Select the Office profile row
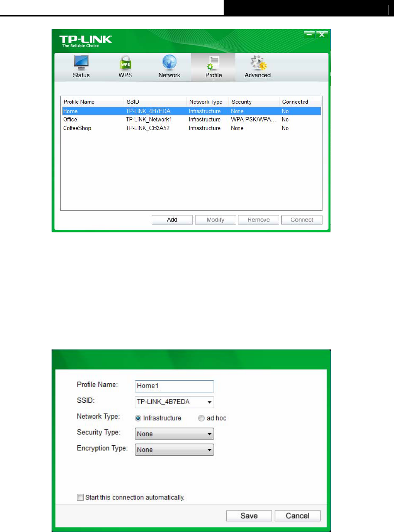This screenshot has height=532, width=394. pyautogui.click(x=191, y=119)
